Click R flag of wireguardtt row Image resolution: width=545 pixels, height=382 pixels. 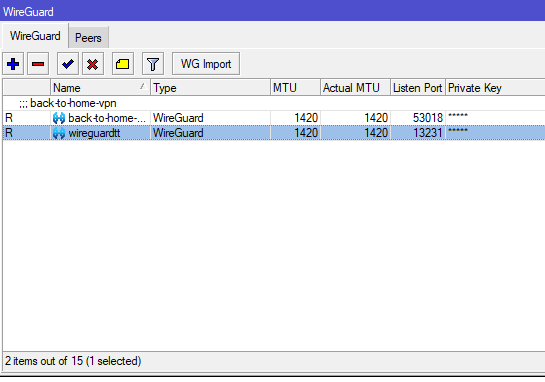[x=9, y=133]
